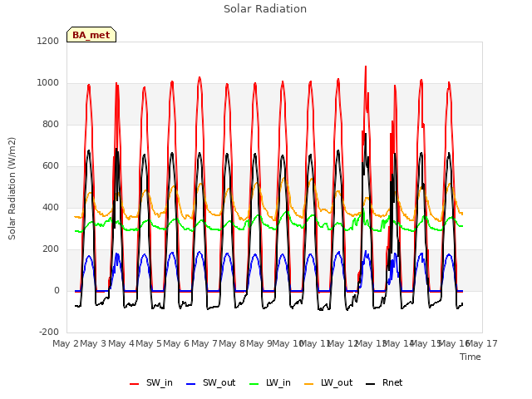The image size is (532, 399).
Task: Click the orange LW_out legend color marker
Action: [309, 384]
